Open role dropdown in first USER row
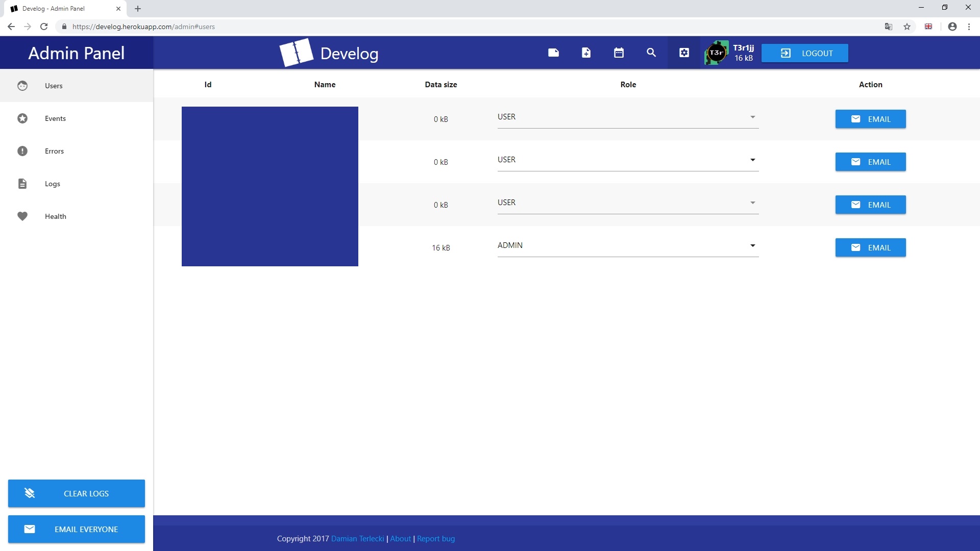 pyautogui.click(x=628, y=117)
